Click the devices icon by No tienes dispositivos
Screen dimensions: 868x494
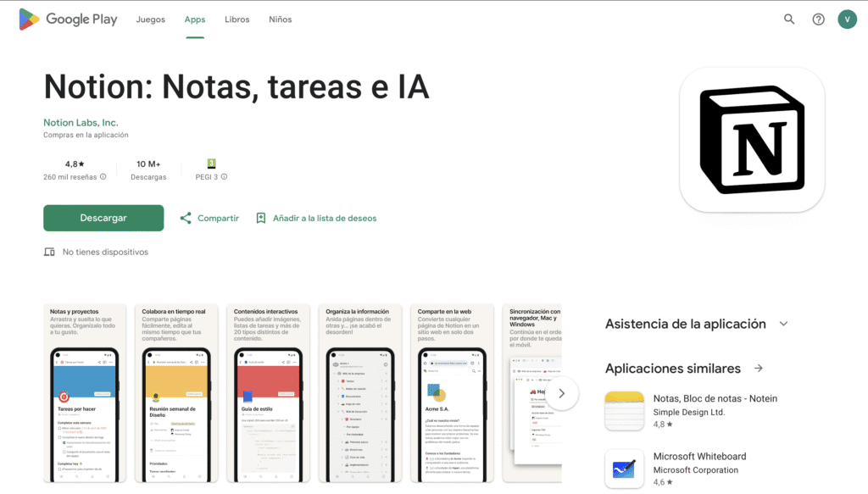pos(49,253)
